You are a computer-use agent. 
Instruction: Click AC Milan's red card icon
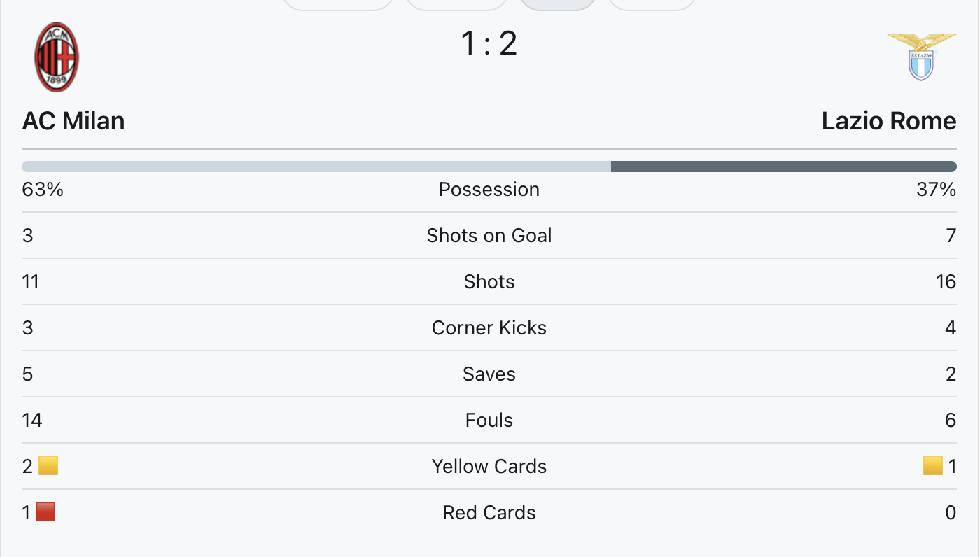click(x=45, y=512)
